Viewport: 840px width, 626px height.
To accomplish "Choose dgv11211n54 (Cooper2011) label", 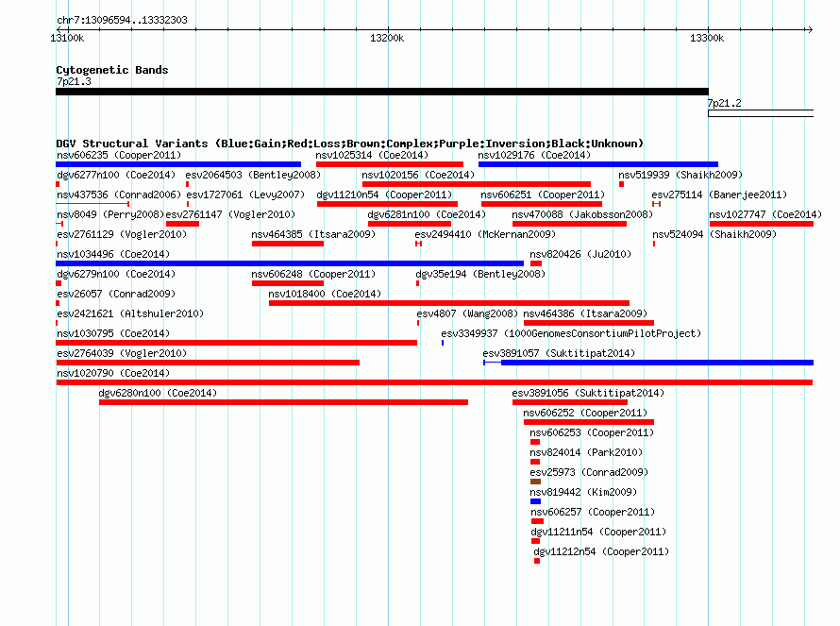I will click(x=598, y=532).
